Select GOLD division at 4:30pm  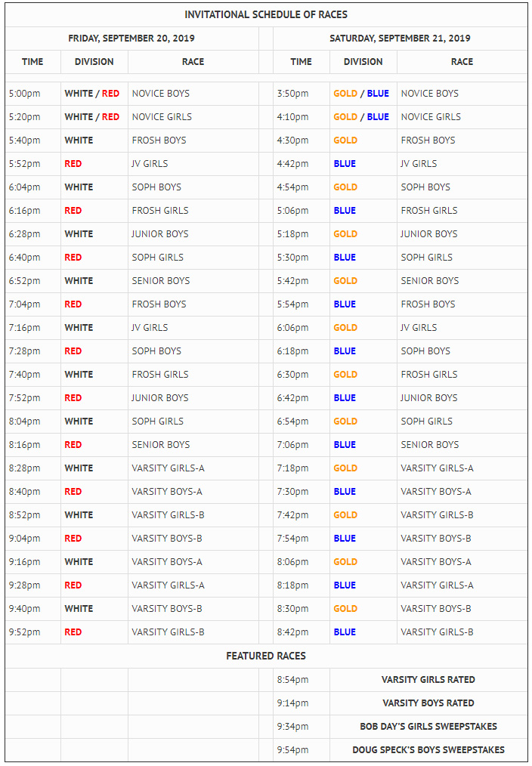345,141
